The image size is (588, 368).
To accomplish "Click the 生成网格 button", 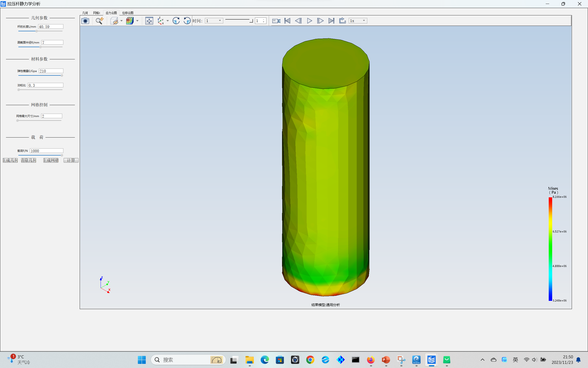I will (x=51, y=160).
